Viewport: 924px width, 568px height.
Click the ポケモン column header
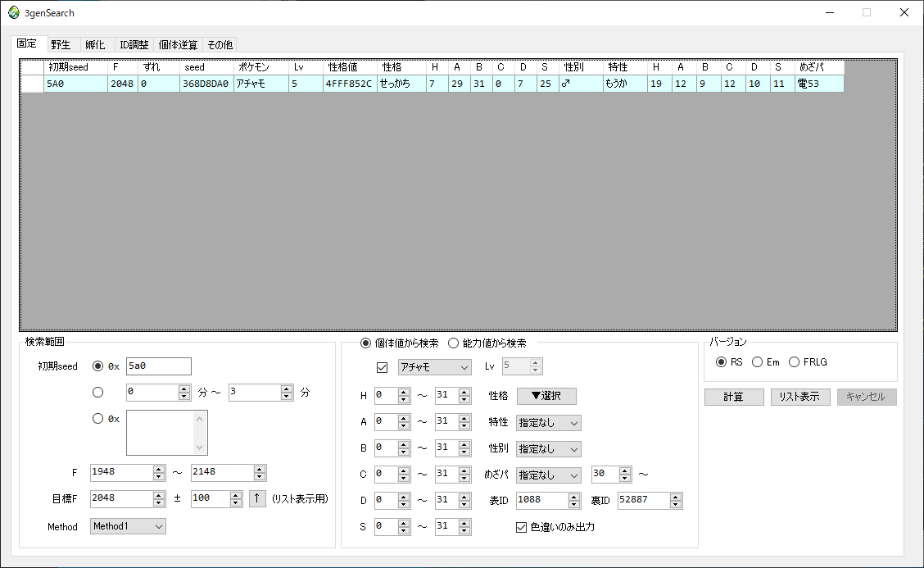point(261,67)
